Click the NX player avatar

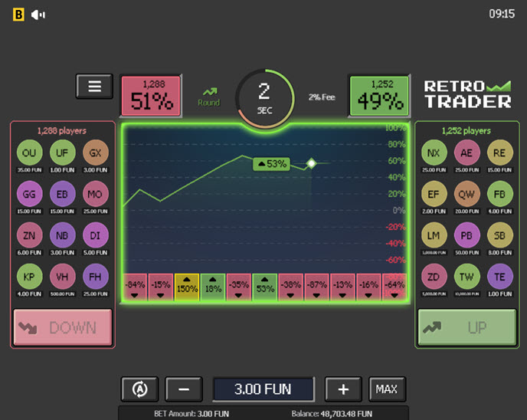[434, 153]
